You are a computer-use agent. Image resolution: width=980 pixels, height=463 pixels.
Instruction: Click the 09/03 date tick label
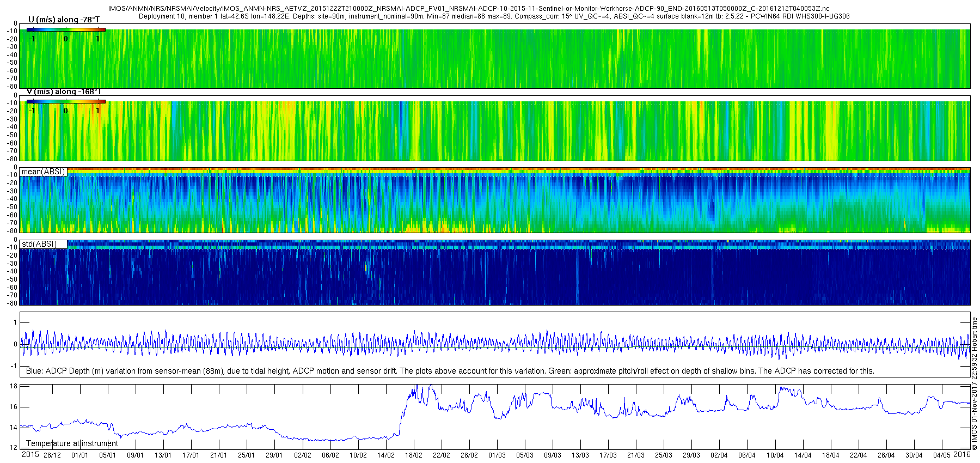(553, 455)
